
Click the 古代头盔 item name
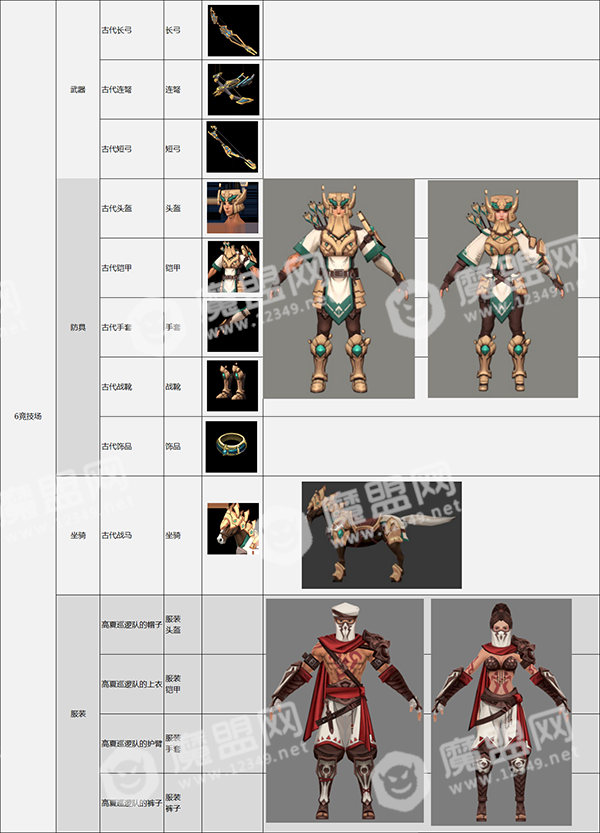click(117, 209)
